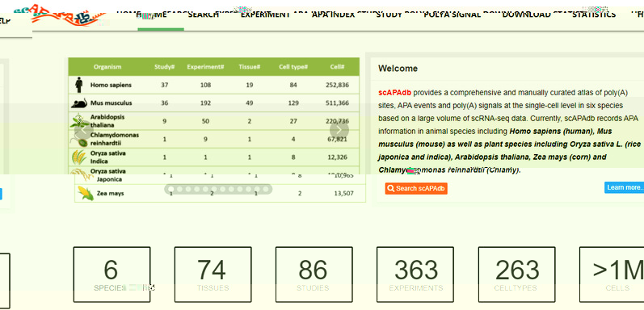This screenshot has width=644, height=310.
Task: Click the Welcome panel heading
Action: pyautogui.click(x=398, y=69)
